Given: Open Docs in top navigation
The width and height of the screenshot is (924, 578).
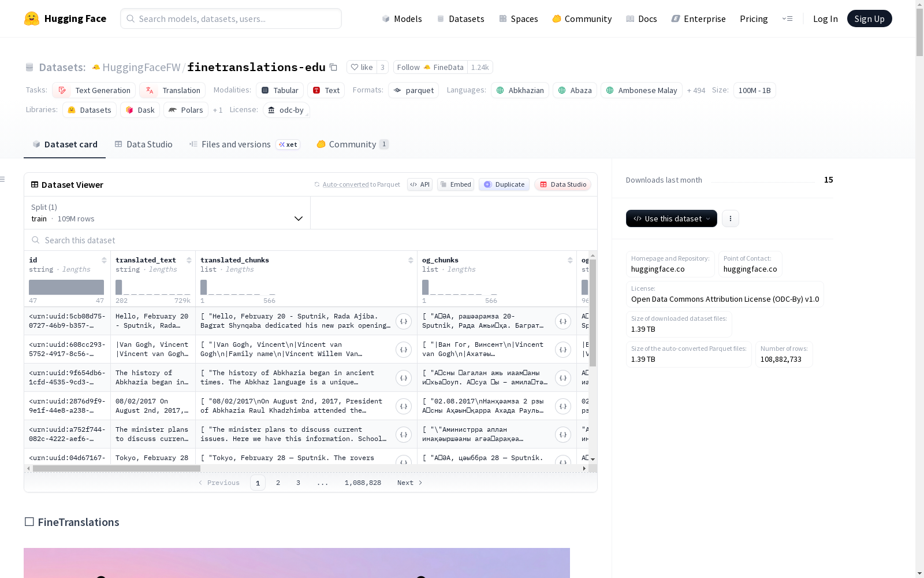Looking at the screenshot, I should [x=642, y=18].
